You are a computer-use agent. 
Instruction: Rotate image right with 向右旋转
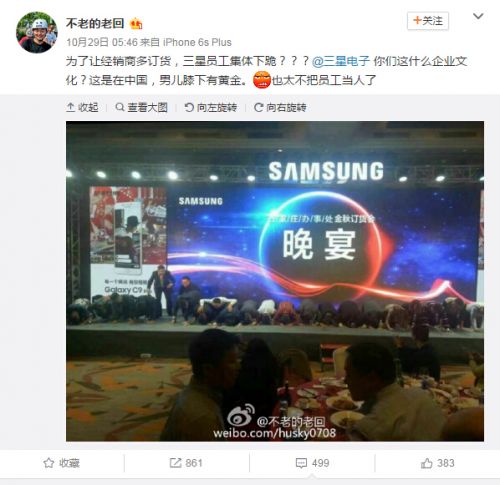(280, 107)
